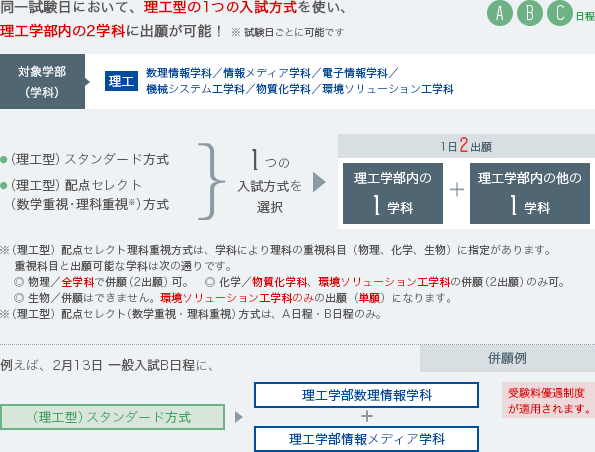
Task: Click the plus sign between the two dark 学科 boxes
Action: (x=456, y=189)
